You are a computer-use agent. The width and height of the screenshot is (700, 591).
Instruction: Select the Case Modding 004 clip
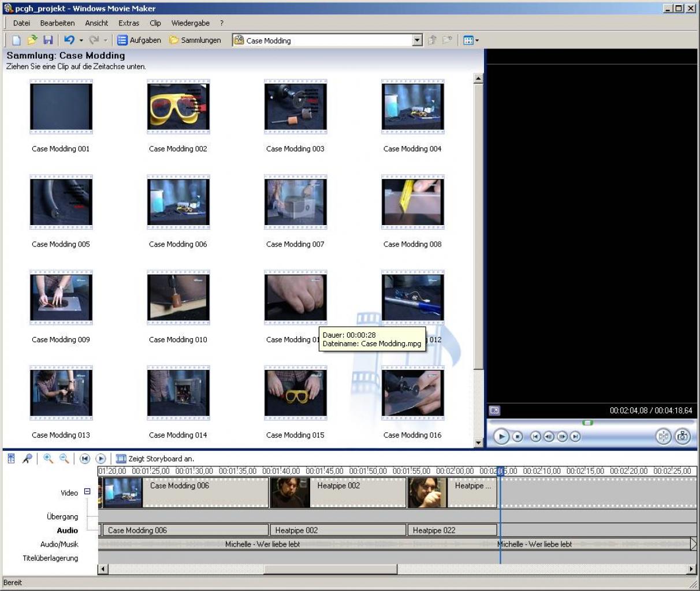coord(413,107)
